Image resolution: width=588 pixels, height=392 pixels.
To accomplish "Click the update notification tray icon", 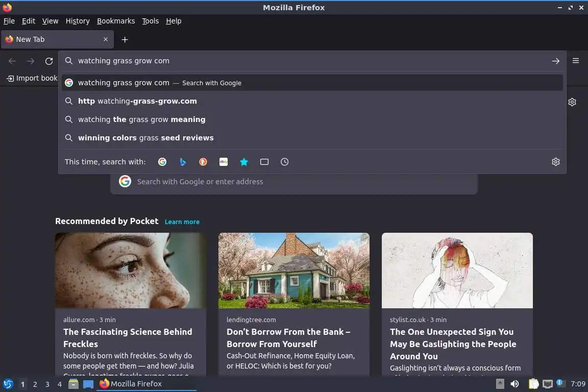I will pos(559,383).
